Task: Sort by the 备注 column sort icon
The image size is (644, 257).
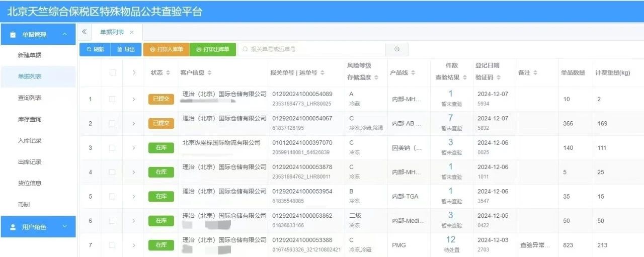Action: coord(535,73)
